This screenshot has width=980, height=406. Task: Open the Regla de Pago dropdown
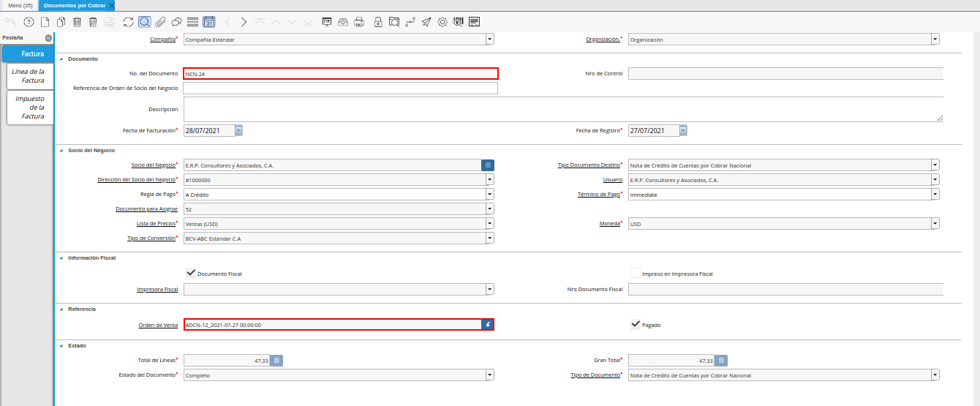coord(489,195)
